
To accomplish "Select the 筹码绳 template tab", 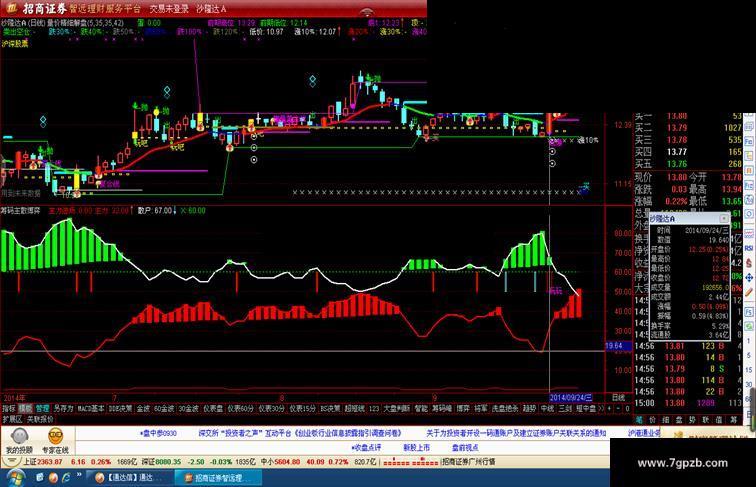I will (x=442, y=408).
